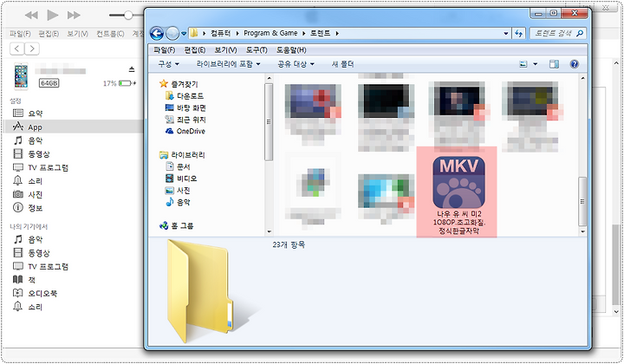This screenshot has height=364, width=624.
Task: Click the Explorer refresh button
Action: point(518,34)
